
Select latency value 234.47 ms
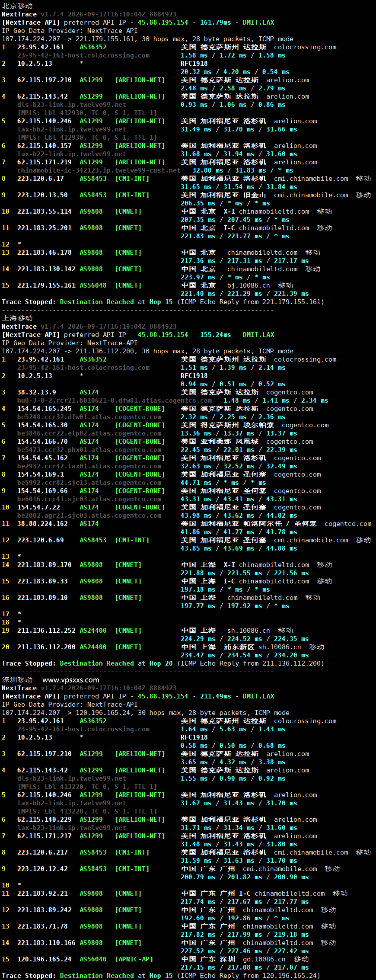pyautogui.click(x=198, y=655)
